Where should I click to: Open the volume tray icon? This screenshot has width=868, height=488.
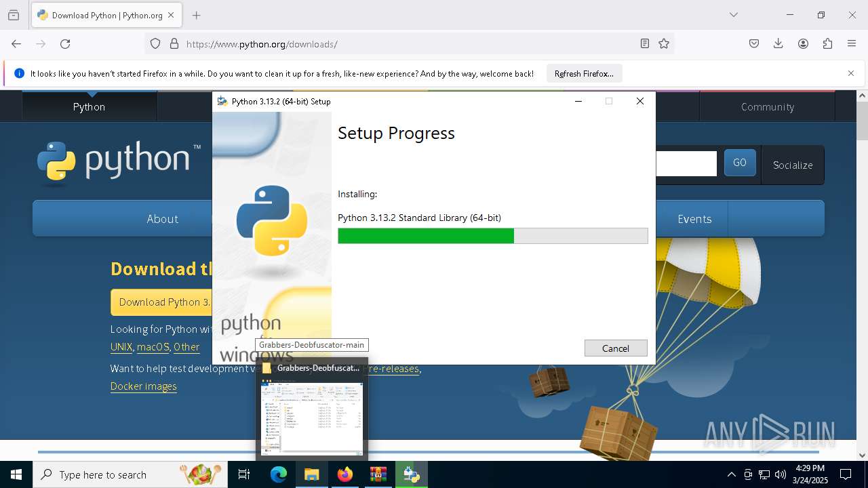[781, 474]
